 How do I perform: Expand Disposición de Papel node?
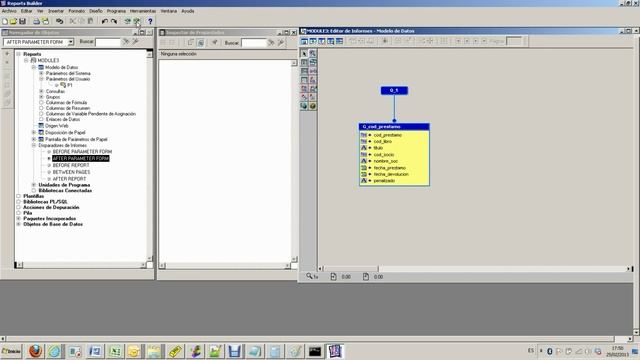pos(34,133)
